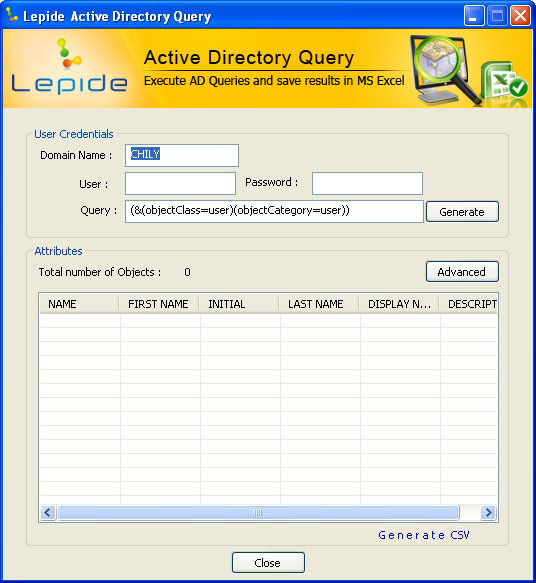This screenshot has height=583, width=536.
Task: Click the Close button at the bottom
Action: click(x=268, y=563)
